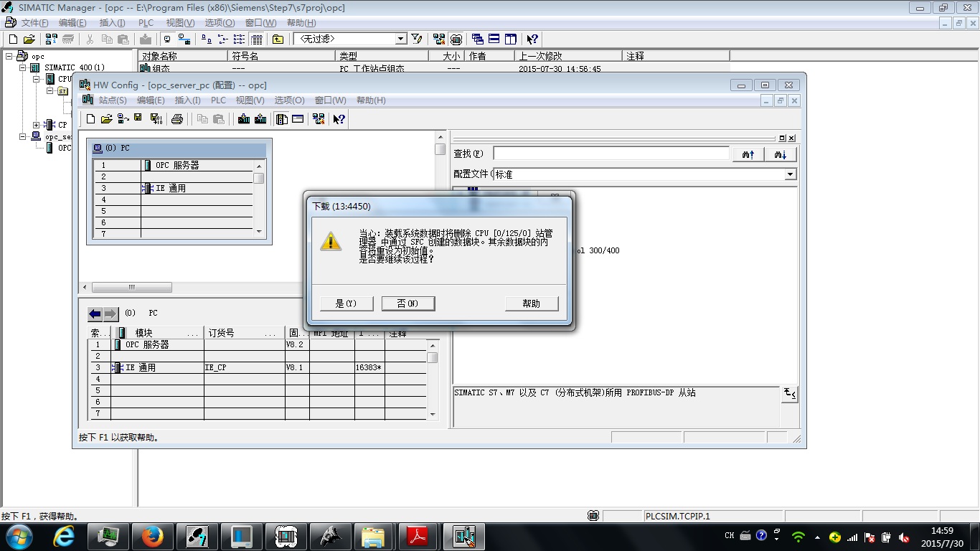The height and width of the screenshot is (551, 980).
Task: Click the context Help arrow icon in HW Config
Action: (339, 119)
